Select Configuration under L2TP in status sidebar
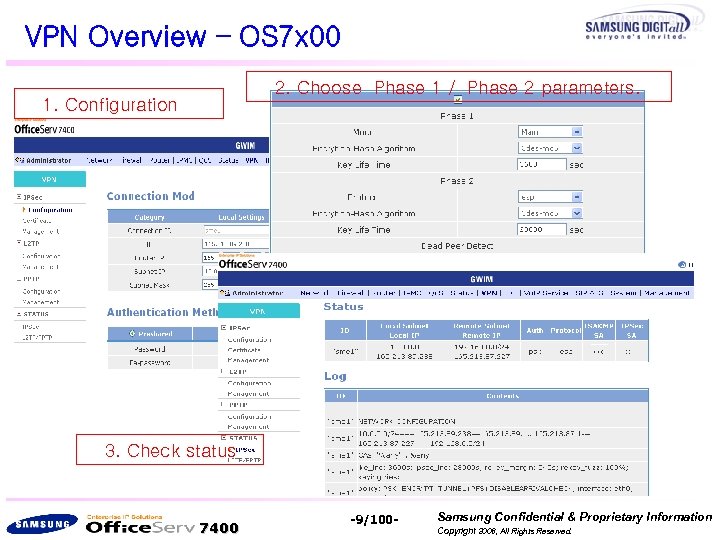The height and width of the screenshot is (540, 720). (249, 382)
